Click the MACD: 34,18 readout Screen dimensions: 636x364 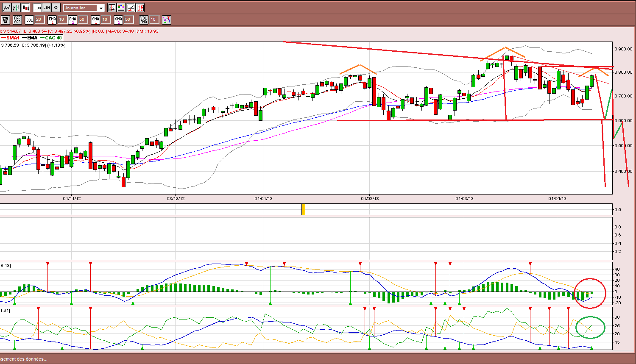pos(121,31)
